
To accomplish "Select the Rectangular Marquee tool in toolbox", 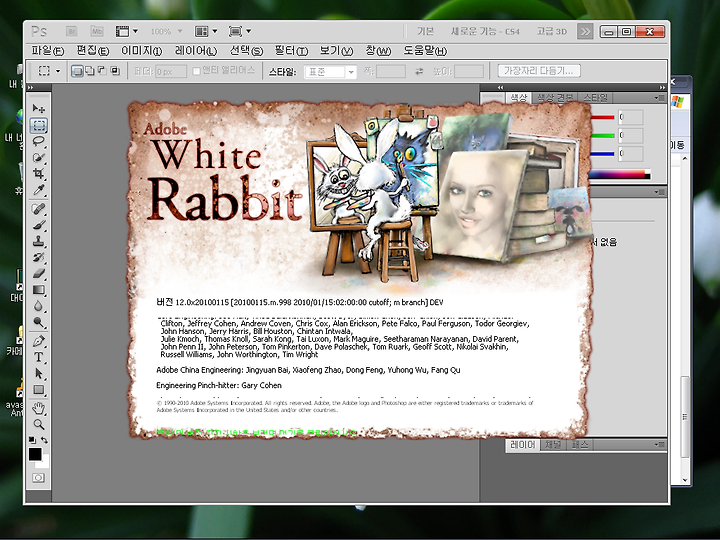I will (39, 125).
